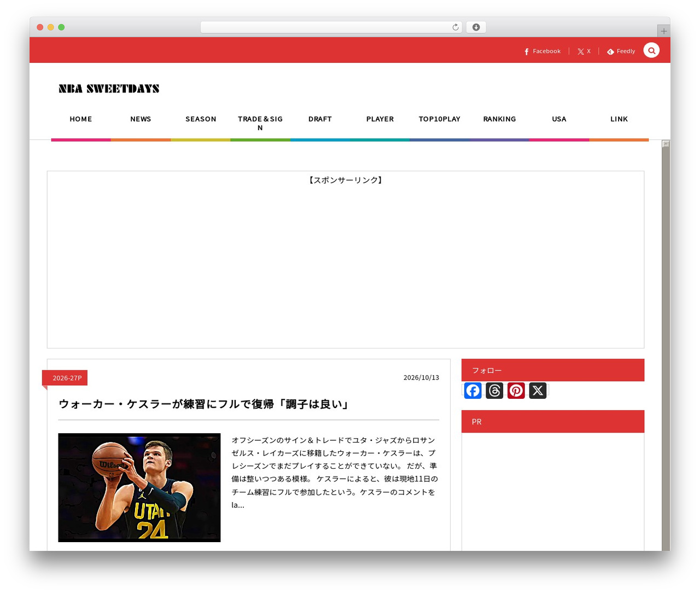
Task: Open the LINK menu item
Action: pos(619,119)
